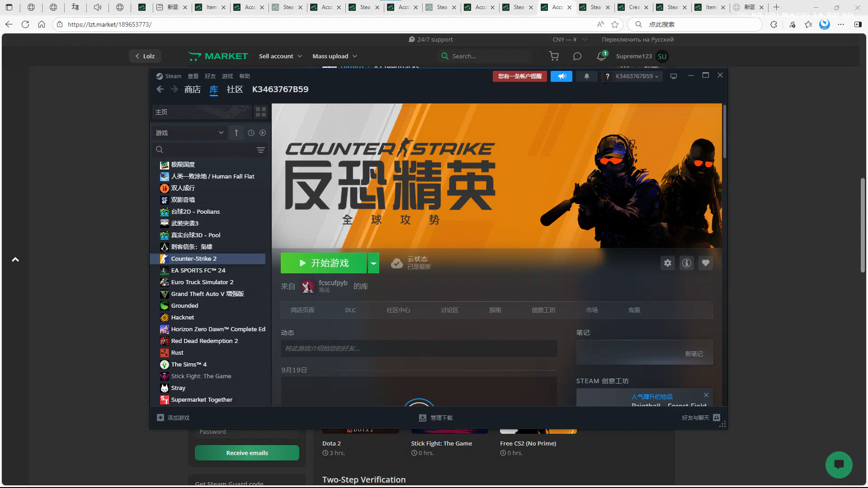Viewport: 868px width, 488px height.
Task: Open Counter-Strike 2 game info icon
Action: pos(687,263)
